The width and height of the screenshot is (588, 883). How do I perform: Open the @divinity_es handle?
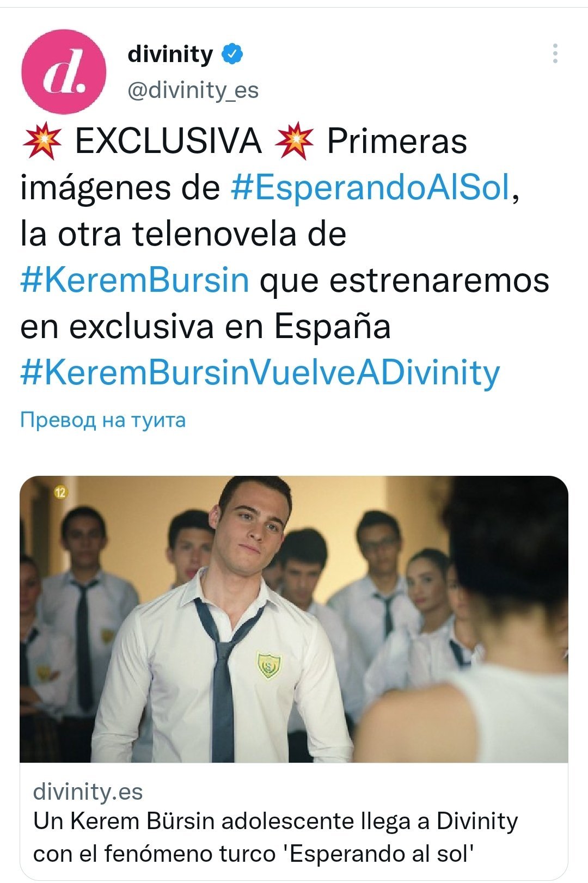tap(193, 90)
